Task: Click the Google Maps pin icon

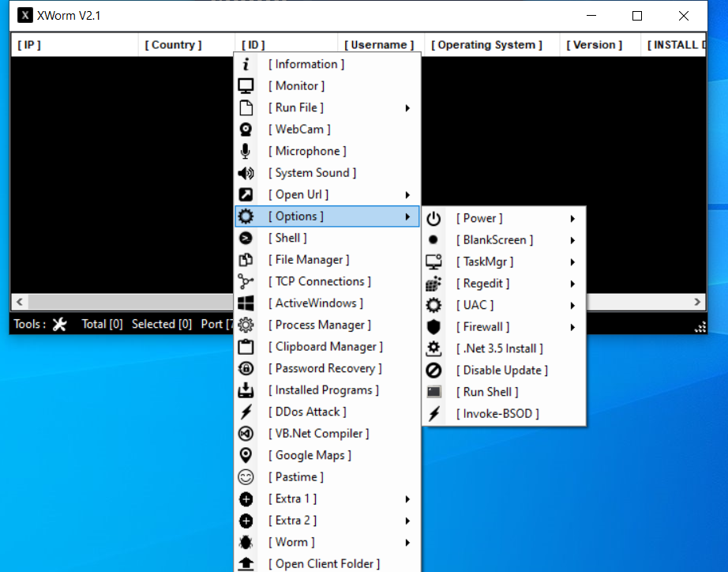Action: coord(246,455)
